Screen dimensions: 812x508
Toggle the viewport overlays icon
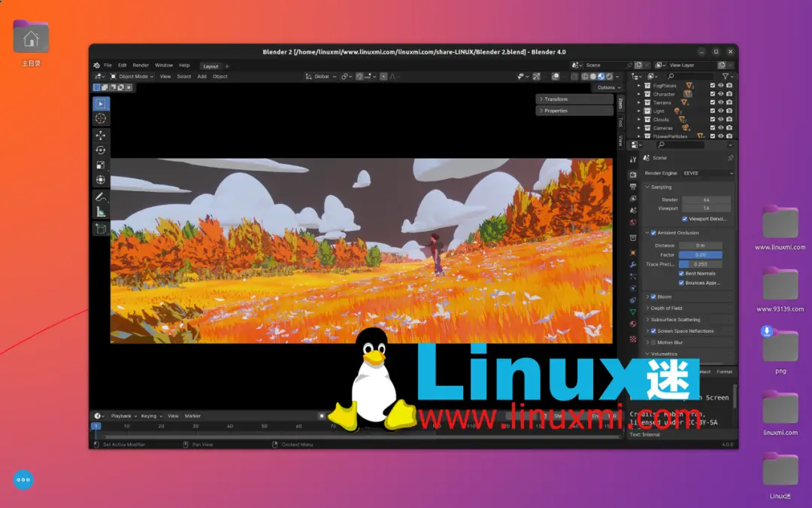click(x=555, y=76)
